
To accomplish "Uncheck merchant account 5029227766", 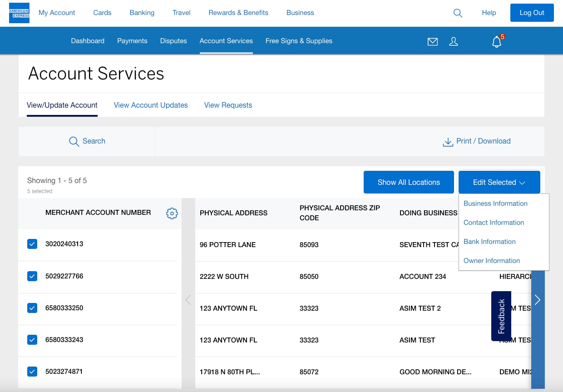I will [32, 276].
